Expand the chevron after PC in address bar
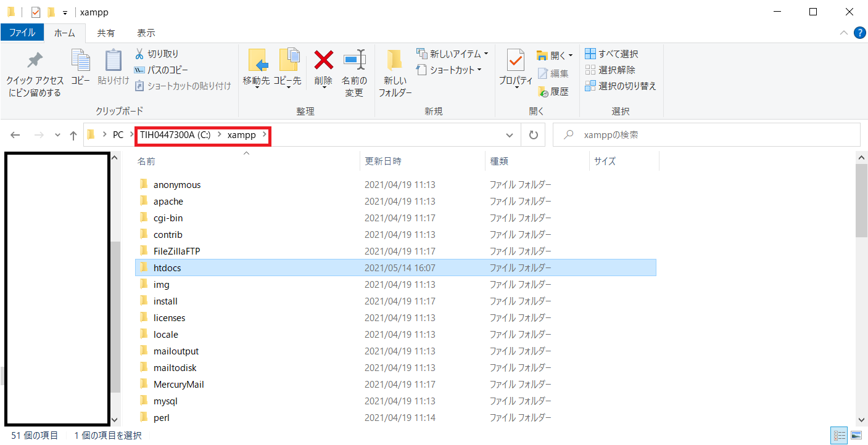The width and height of the screenshot is (868, 445). tap(131, 135)
